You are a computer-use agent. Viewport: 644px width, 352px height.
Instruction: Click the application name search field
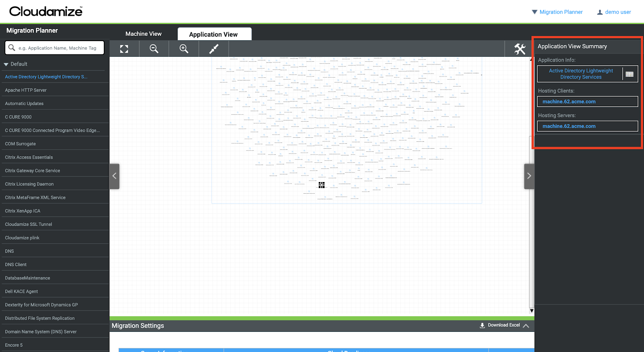pos(57,48)
